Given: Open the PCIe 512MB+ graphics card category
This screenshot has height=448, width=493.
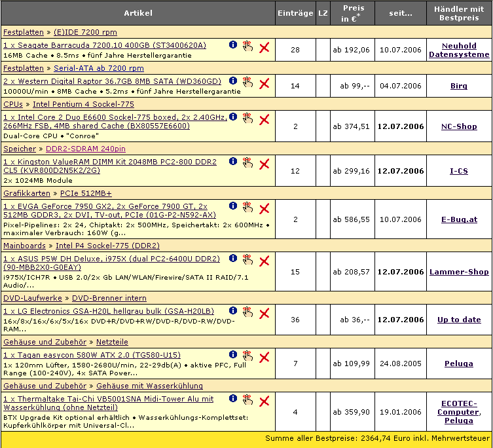Looking at the screenshot, I should pos(86,193).
